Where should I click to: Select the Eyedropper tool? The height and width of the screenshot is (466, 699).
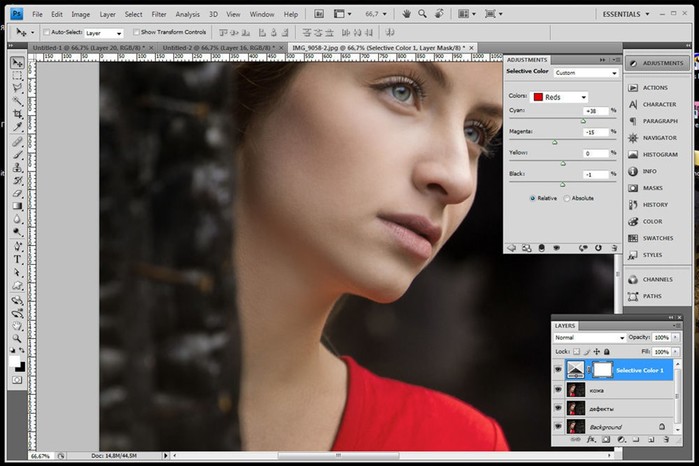pyautogui.click(x=17, y=127)
